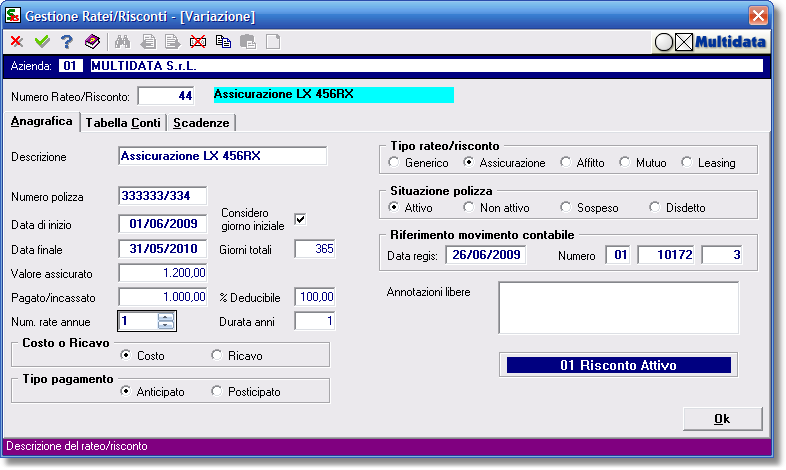Screen dimensions: 786x470
Task: Click the Data finale field
Action: click(162, 249)
